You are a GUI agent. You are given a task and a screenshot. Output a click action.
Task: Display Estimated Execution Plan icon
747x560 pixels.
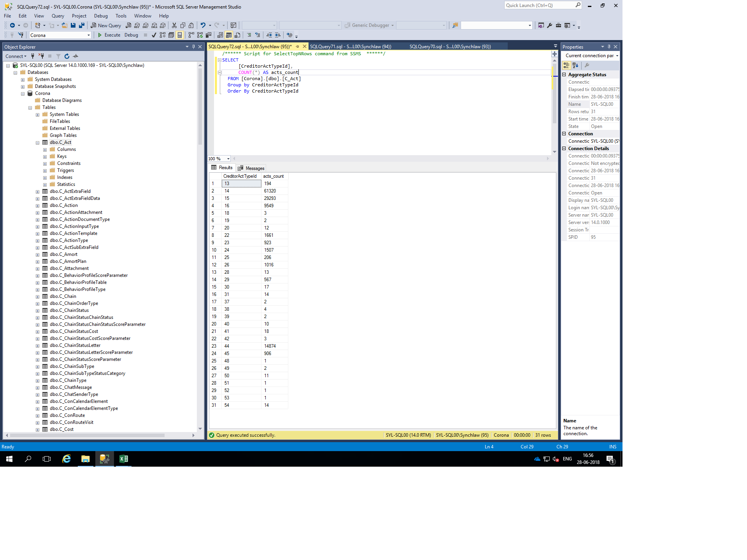163,35
